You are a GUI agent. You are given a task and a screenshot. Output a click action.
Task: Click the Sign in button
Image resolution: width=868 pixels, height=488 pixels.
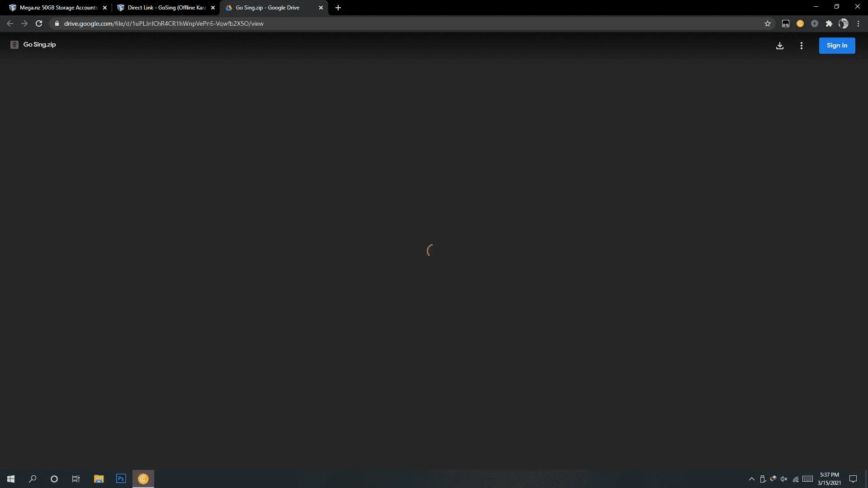click(x=837, y=46)
